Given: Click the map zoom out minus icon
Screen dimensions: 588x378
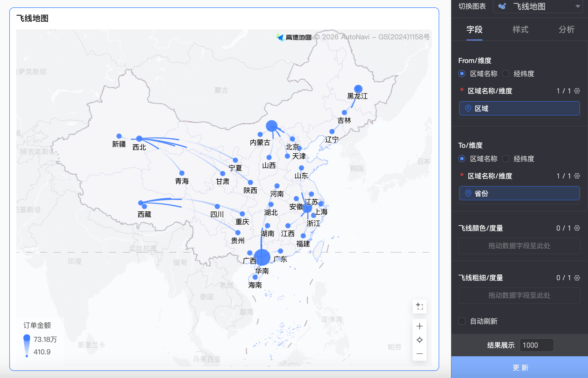Looking at the screenshot, I should pos(419,354).
